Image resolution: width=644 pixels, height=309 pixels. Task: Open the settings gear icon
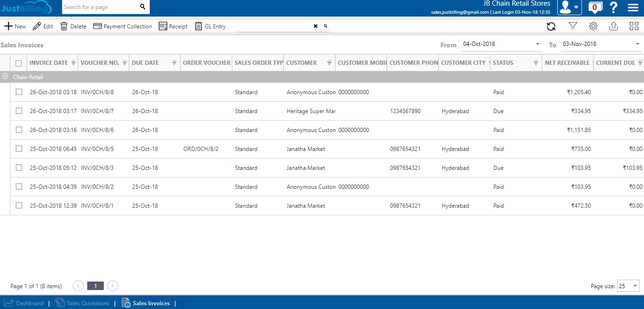593,26
